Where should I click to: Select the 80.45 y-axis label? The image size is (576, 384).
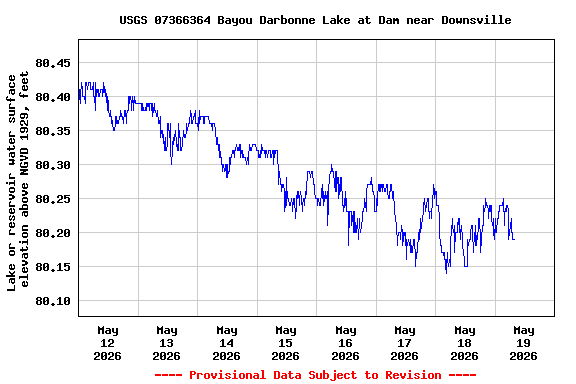tap(53, 63)
